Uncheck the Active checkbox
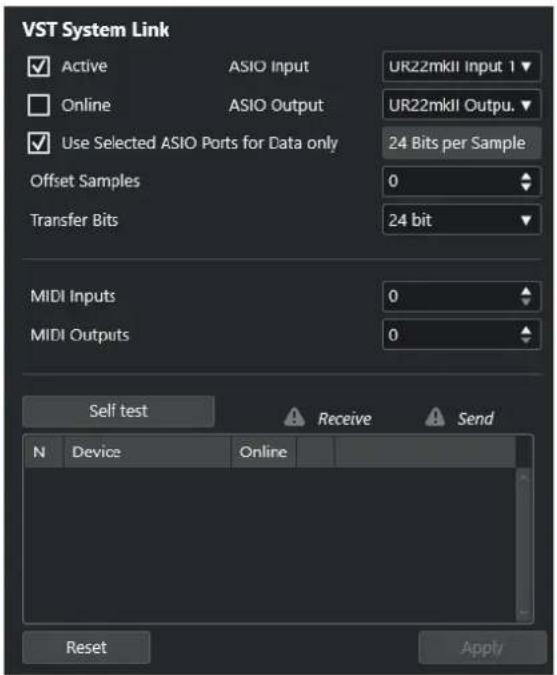The width and height of the screenshot is (557, 675). point(39,67)
